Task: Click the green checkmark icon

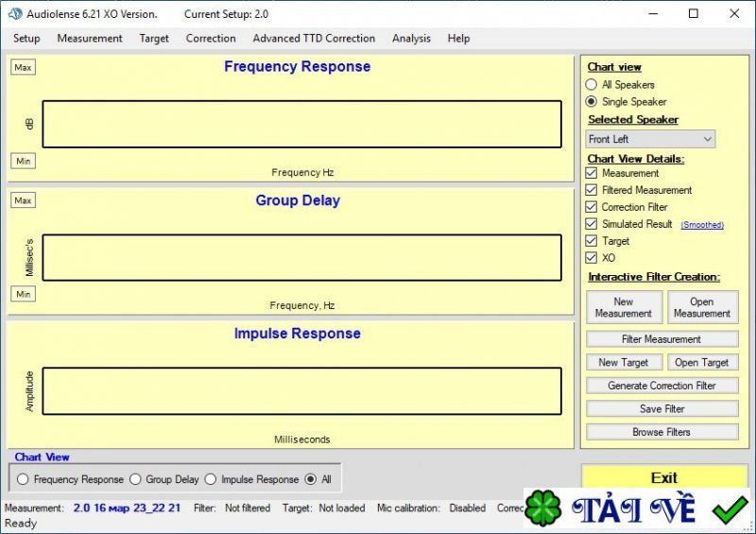Action: (730, 509)
